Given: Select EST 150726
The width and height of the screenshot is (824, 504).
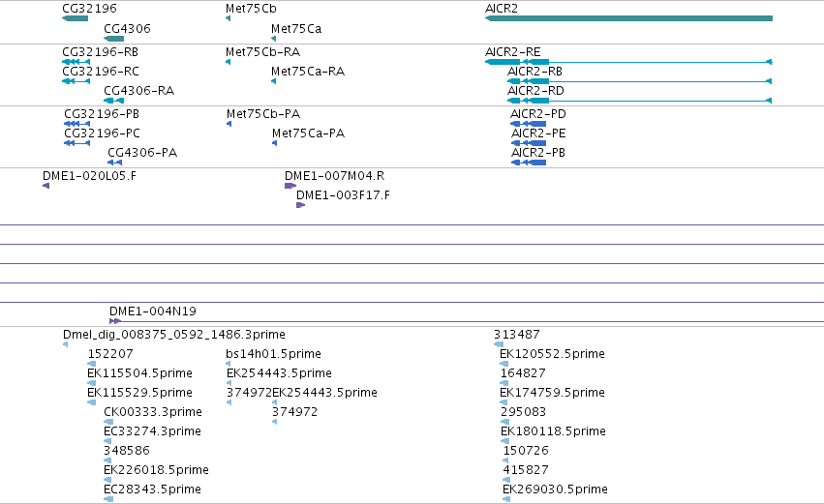Looking at the screenshot, I should pyautogui.click(x=526, y=450).
